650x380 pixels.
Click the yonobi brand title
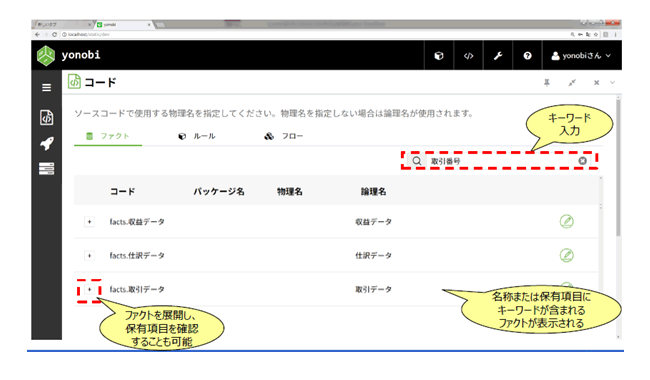(x=81, y=55)
